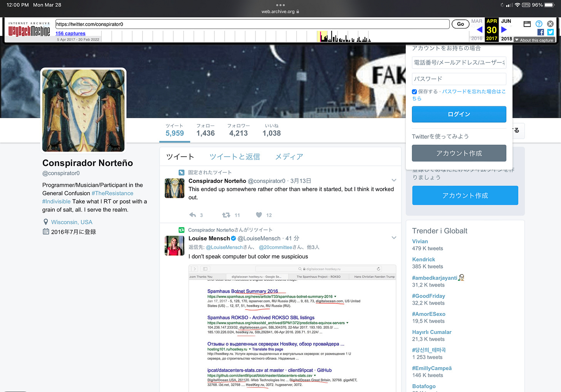The height and width of the screenshot is (392, 561).
Task: Open the Vivian trending topic
Action: pyautogui.click(x=420, y=241)
